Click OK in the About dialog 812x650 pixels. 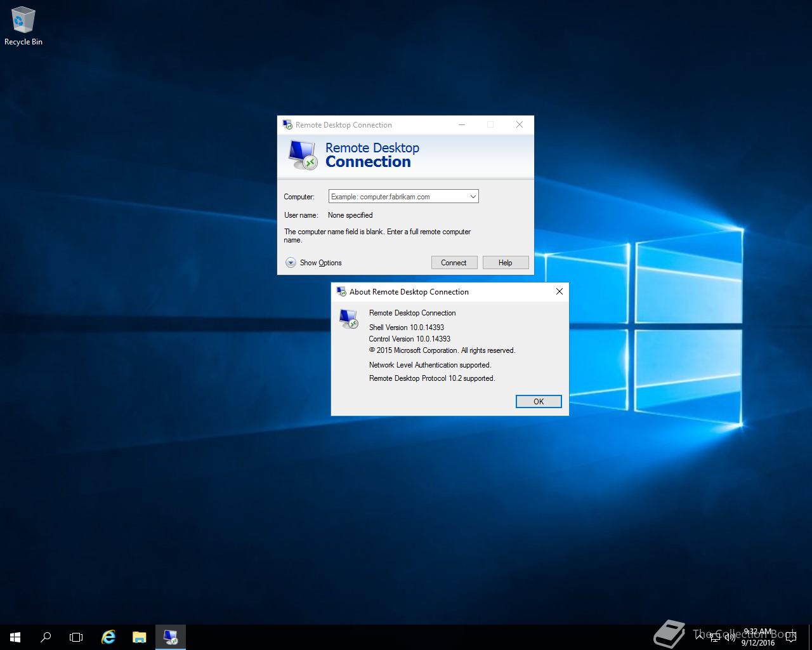click(539, 401)
